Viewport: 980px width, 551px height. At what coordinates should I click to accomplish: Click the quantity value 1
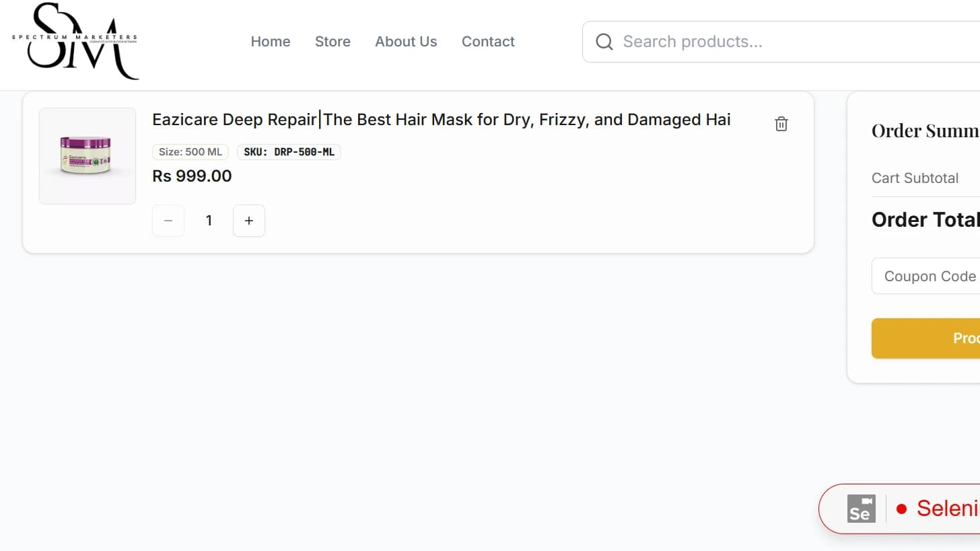(x=209, y=221)
